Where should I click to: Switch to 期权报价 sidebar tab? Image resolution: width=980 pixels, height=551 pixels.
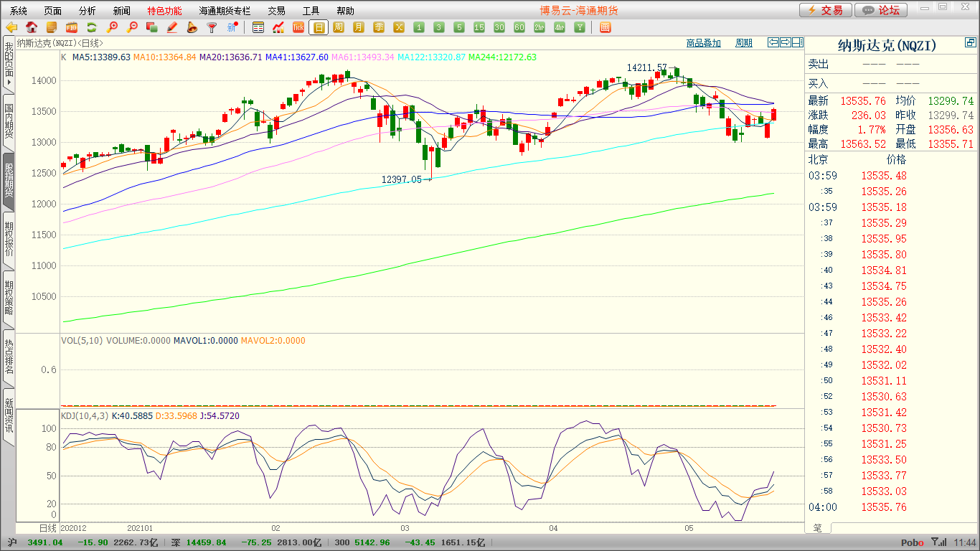(9, 240)
